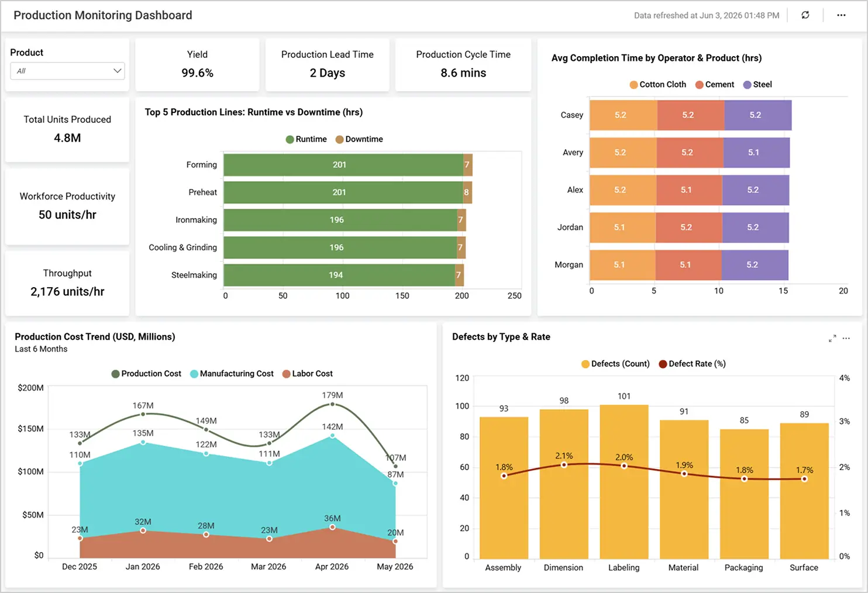Select the Steelmaking runtime bar labeled 194
Screen dimensions: 868x593
pos(339,275)
